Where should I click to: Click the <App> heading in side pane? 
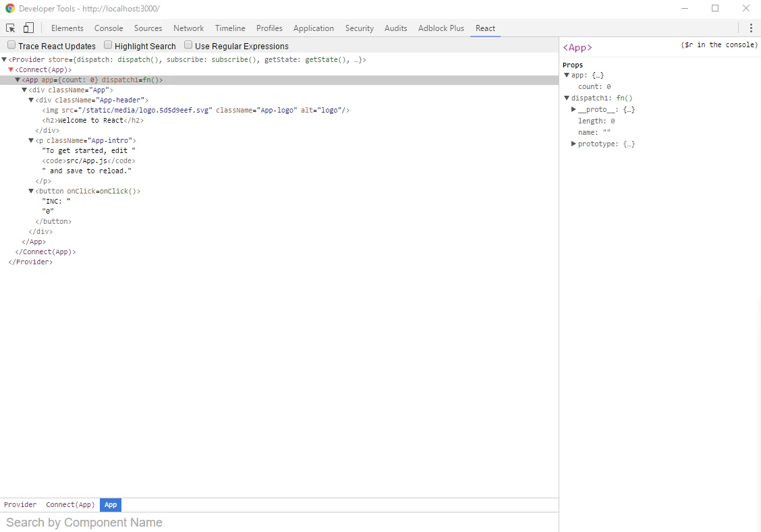coord(577,47)
